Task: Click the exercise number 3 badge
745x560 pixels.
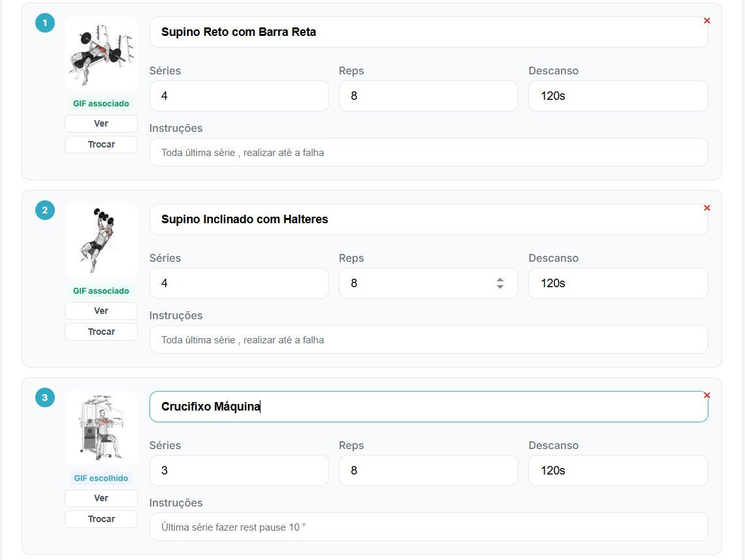Action: click(x=45, y=397)
